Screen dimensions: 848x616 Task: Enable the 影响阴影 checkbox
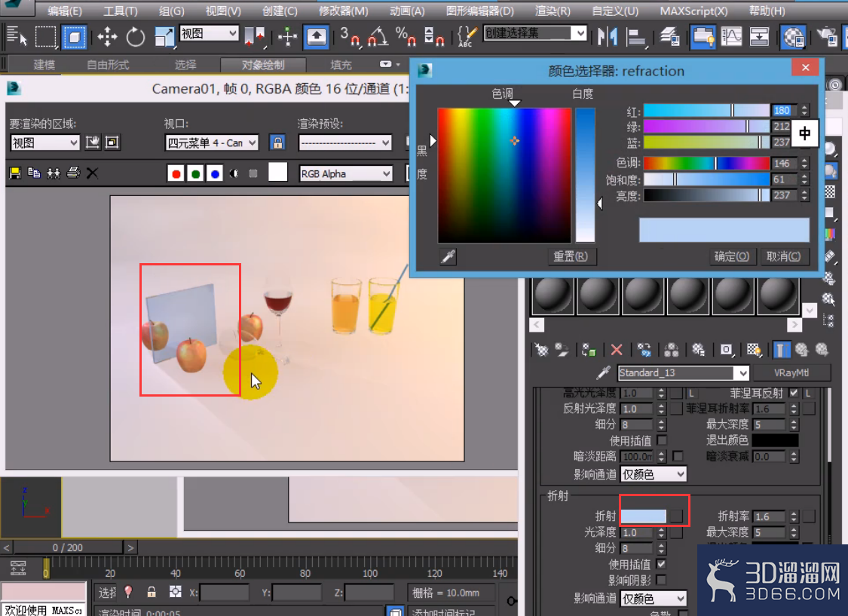click(661, 580)
